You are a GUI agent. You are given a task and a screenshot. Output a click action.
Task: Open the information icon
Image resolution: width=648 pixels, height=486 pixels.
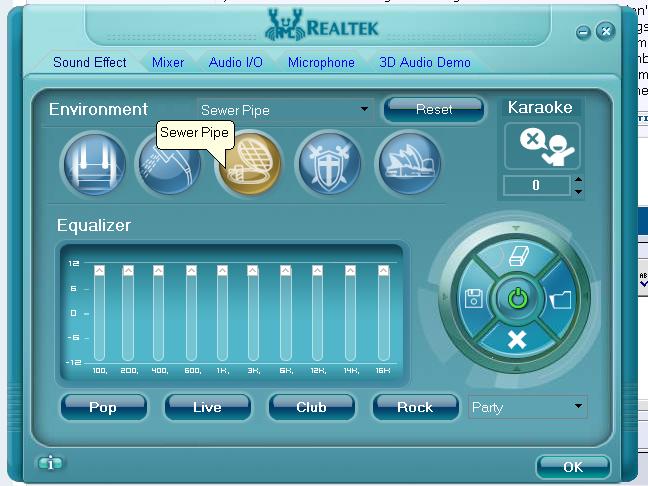tap(50, 463)
